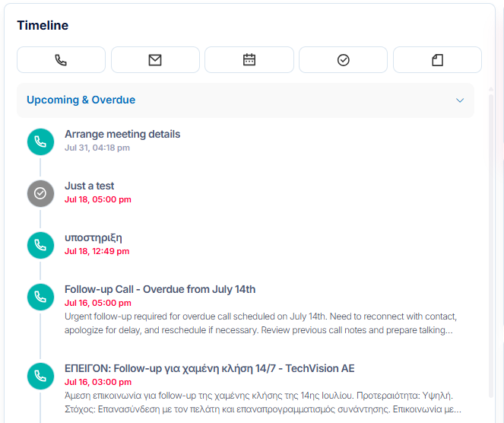Click the Urgent follow-up description text

[261, 323]
